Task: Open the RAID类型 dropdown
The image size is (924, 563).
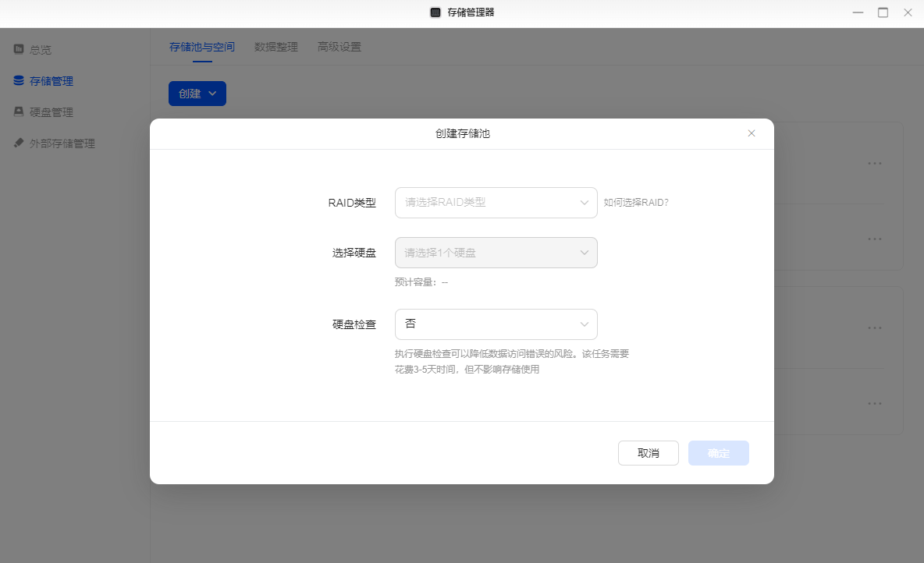Action: pos(496,203)
